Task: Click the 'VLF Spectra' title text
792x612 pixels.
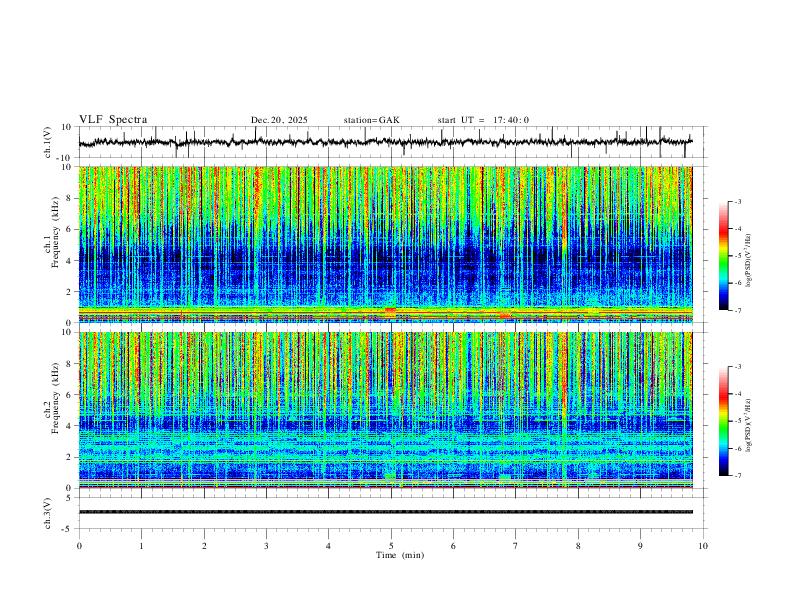Action: [113, 120]
